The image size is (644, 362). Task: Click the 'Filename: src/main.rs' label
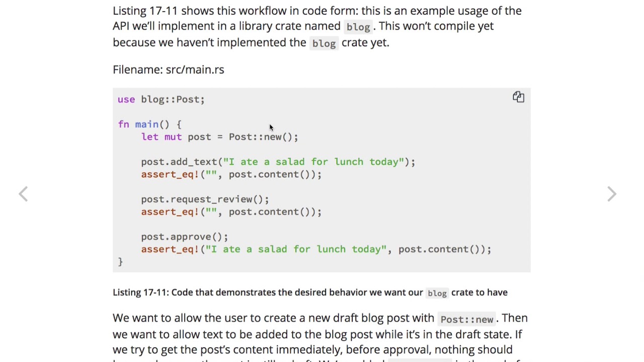pos(169,70)
